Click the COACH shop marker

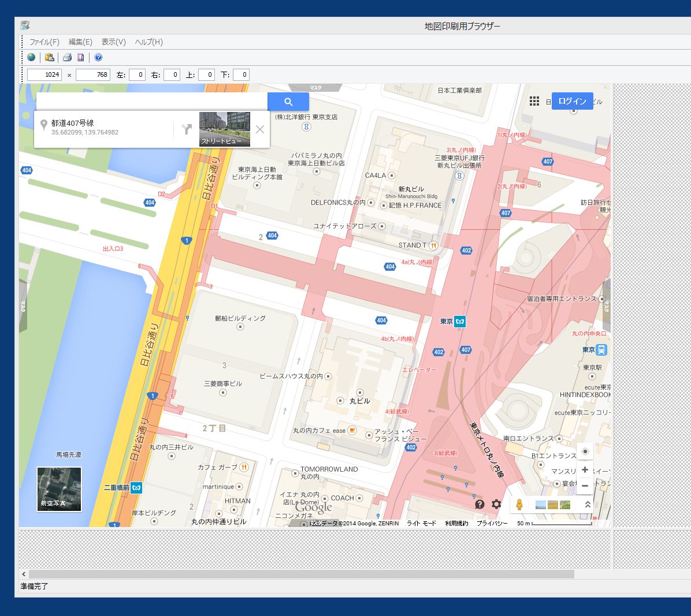pos(359,498)
